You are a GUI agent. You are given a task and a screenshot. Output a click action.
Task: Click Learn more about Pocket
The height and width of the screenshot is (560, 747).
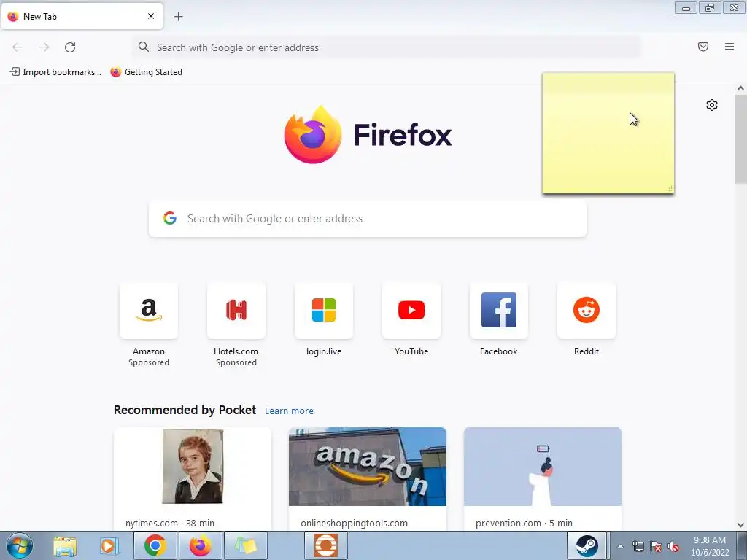(289, 411)
